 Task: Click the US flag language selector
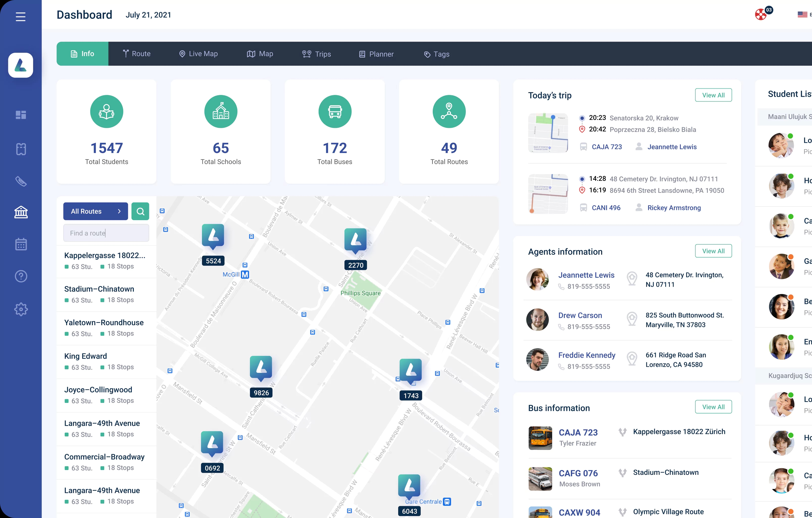click(802, 14)
